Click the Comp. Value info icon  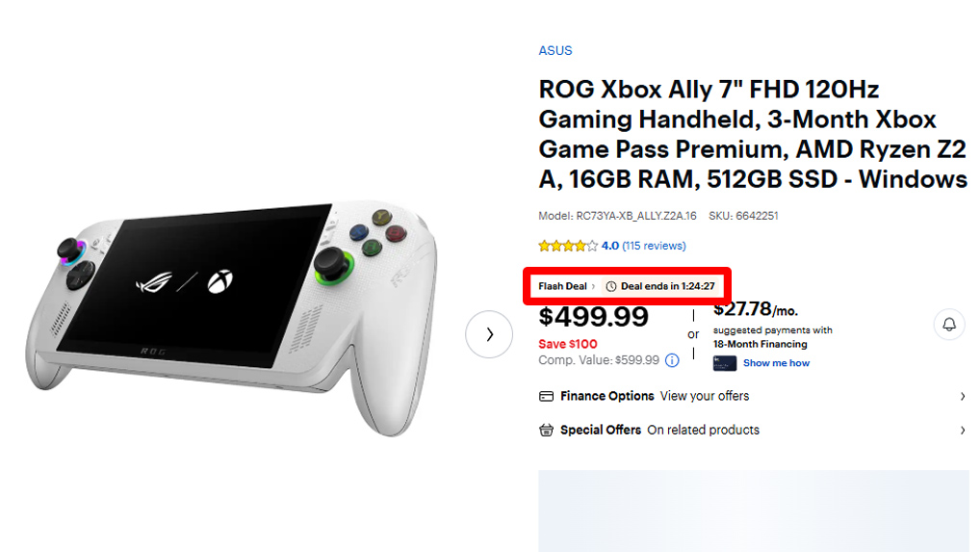tap(672, 360)
